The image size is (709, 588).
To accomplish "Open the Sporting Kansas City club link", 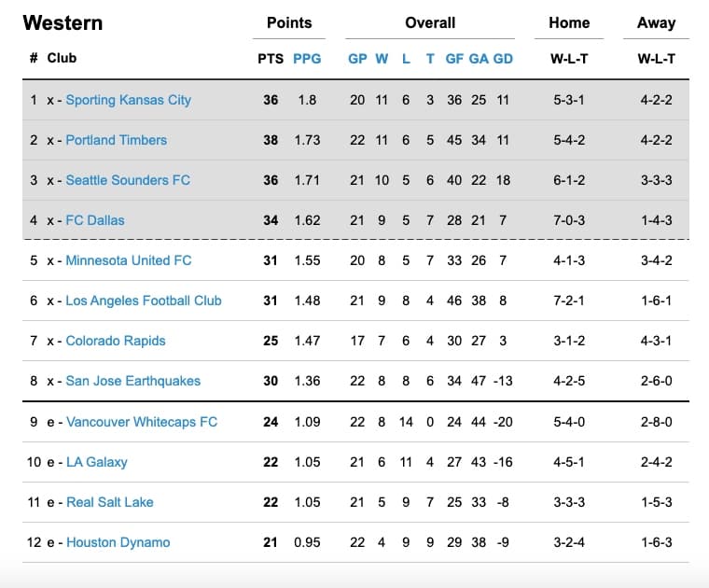I will pyautogui.click(x=128, y=100).
